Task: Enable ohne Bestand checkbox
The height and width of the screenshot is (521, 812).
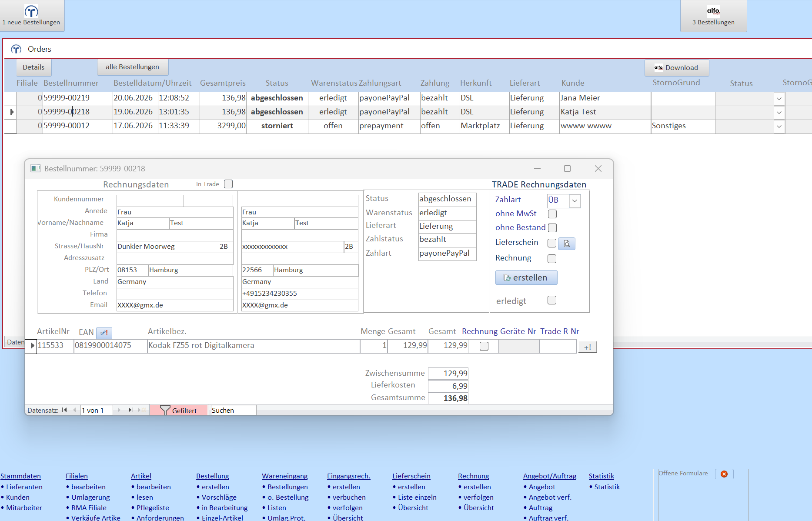Action: [x=552, y=228]
